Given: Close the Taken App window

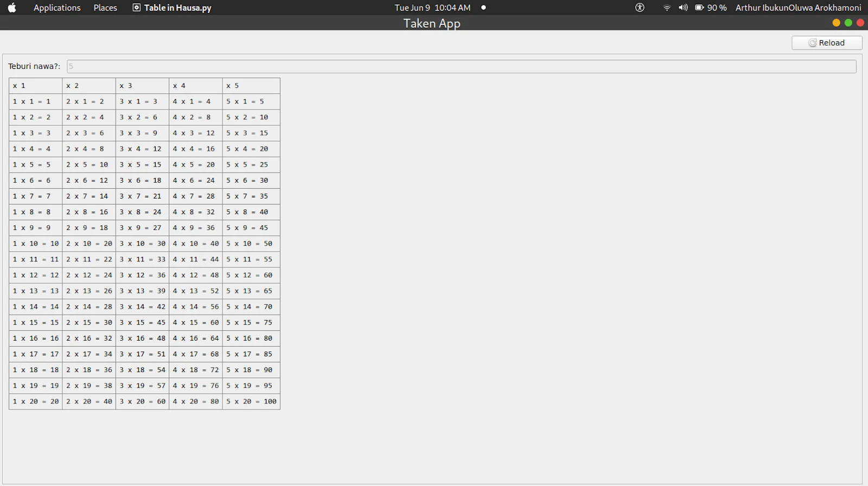Looking at the screenshot, I should 860,23.
